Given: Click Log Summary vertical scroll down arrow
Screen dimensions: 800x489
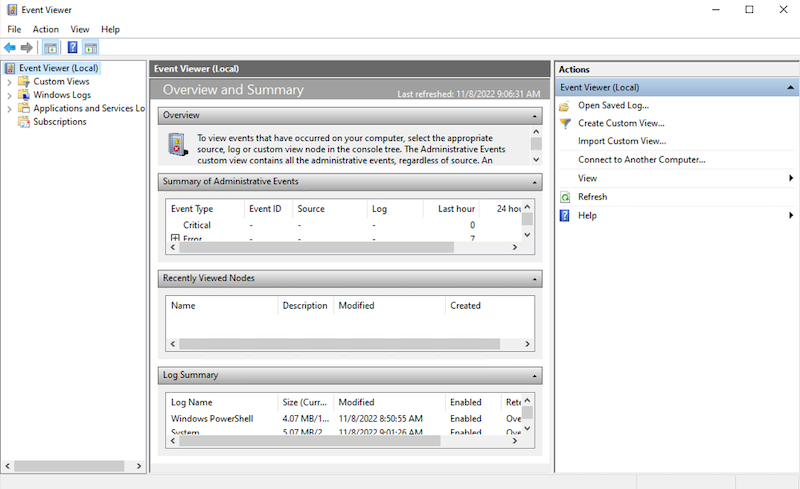Looking at the screenshot, I should 528,428.
